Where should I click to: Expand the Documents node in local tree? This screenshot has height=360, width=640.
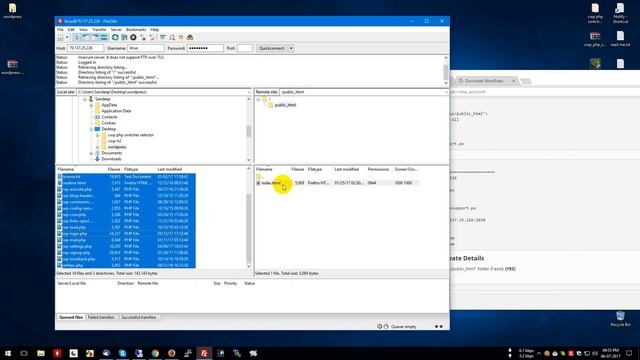91,153
